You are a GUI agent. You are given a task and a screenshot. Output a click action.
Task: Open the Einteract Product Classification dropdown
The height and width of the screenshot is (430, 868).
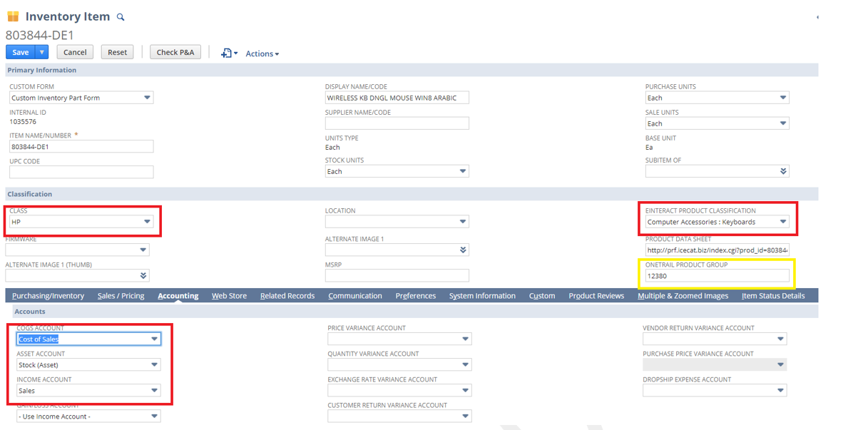tap(782, 222)
